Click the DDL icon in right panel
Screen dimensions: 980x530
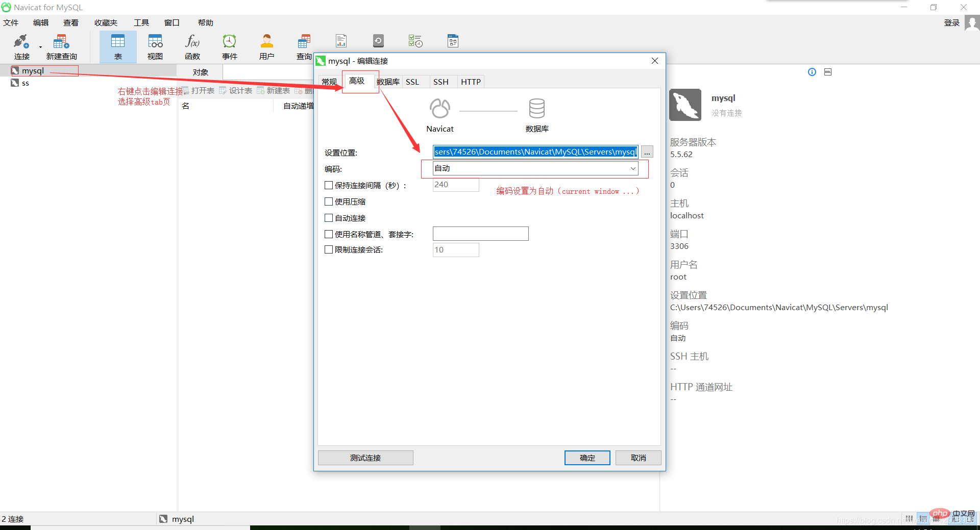pos(828,72)
